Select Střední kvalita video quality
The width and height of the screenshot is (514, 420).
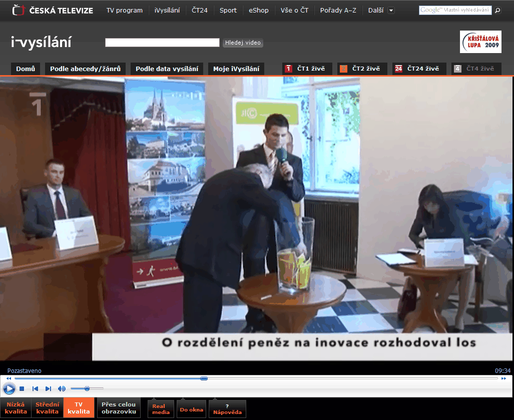click(x=47, y=408)
